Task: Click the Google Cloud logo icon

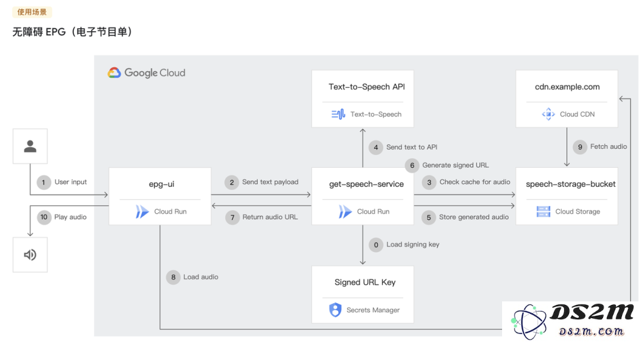Action: pos(114,73)
